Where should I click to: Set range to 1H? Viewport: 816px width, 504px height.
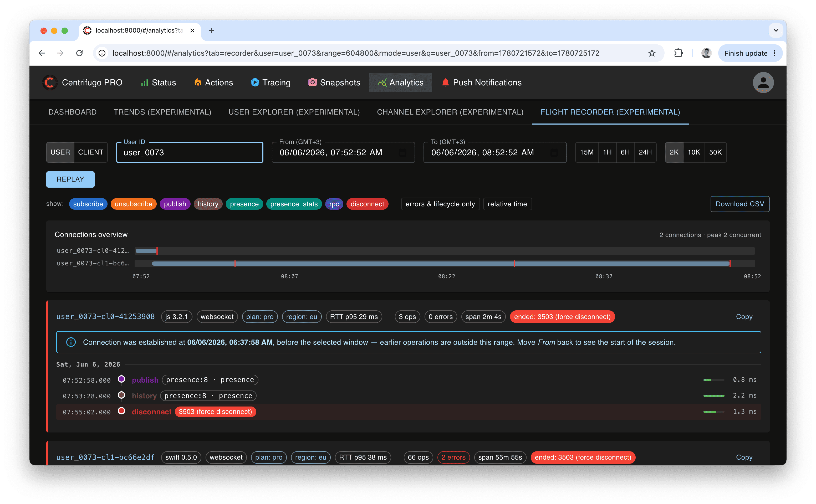(x=607, y=152)
